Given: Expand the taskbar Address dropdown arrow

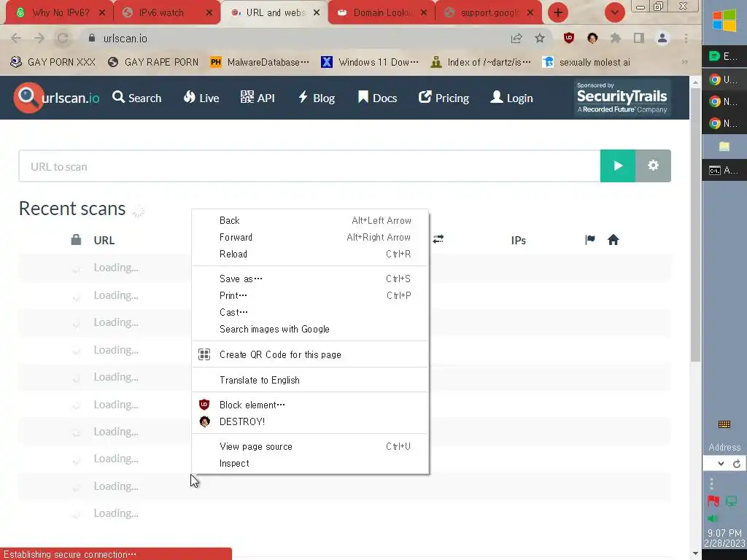Looking at the screenshot, I should coord(721,464).
